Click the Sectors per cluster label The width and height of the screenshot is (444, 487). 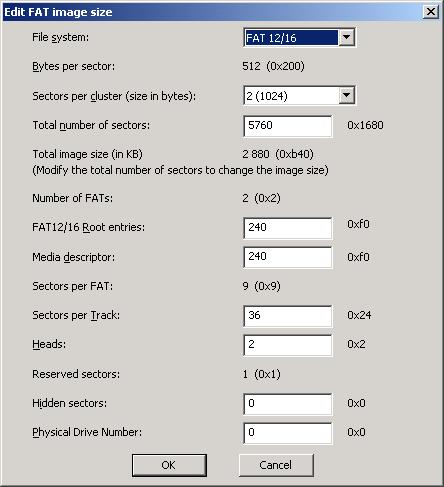point(114,96)
